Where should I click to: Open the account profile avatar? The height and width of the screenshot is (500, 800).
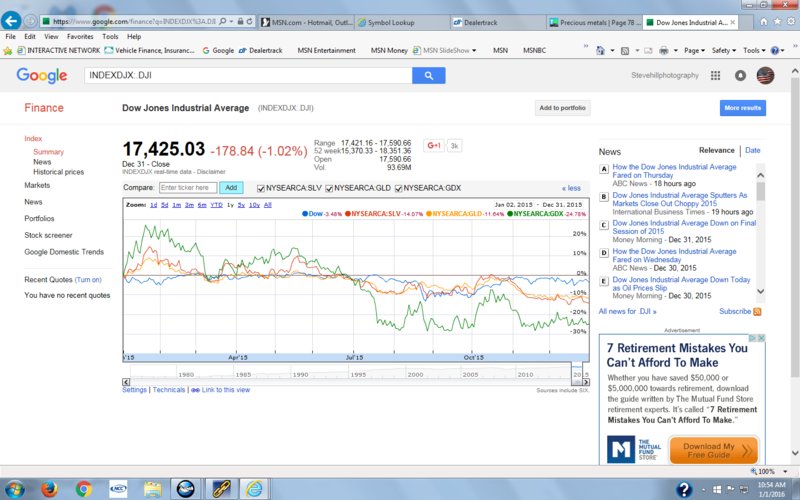pyautogui.click(x=765, y=76)
